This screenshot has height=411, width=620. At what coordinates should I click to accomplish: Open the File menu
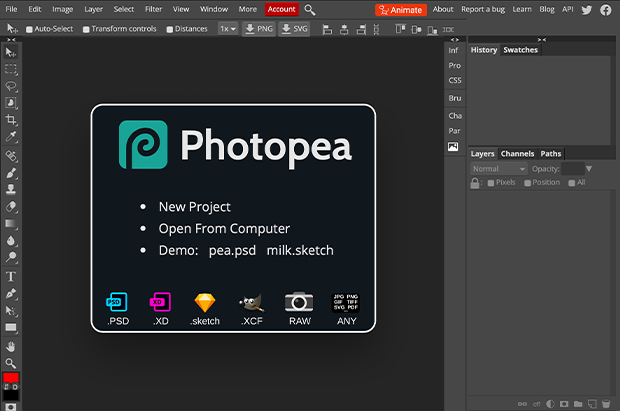(x=11, y=9)
